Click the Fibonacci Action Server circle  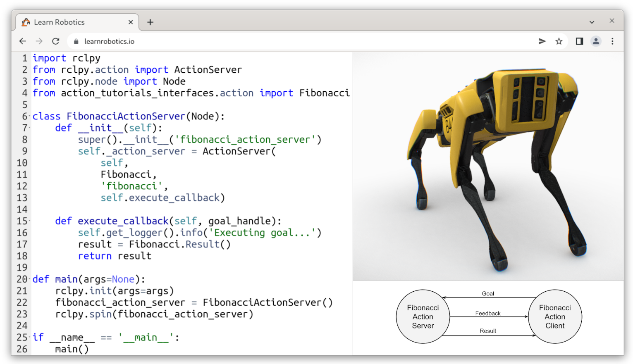click(423, 316)
